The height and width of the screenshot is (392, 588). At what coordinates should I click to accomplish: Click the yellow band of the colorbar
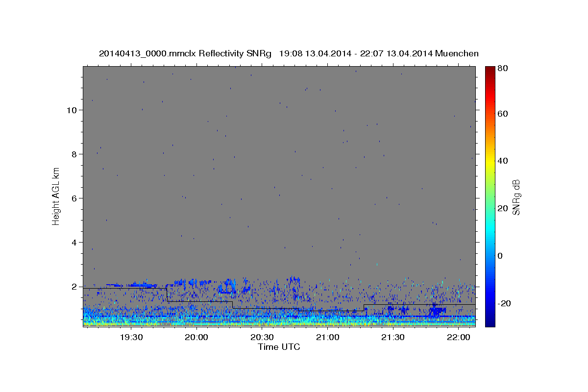(x=490, y=162)
